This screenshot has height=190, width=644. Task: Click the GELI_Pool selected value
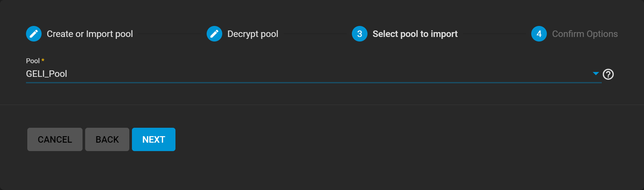(46, 74)
